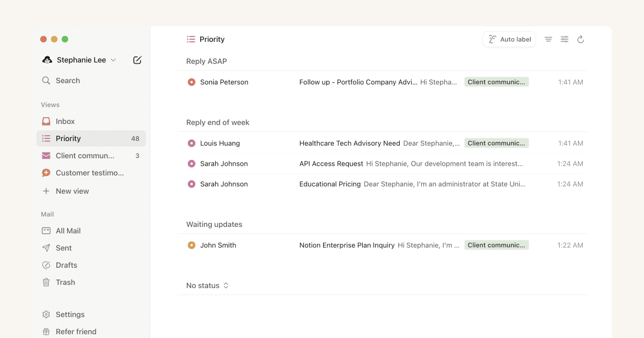The width and height of the screenshot is (644, 338).
Task: Open the No status sort chevron
Action: [x=226, y=285]
